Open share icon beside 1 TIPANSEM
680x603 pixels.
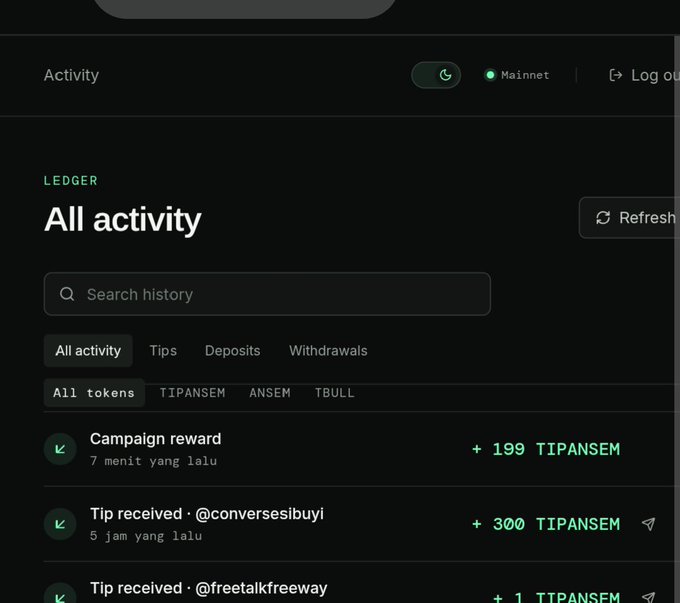click(x=648, y=598)
